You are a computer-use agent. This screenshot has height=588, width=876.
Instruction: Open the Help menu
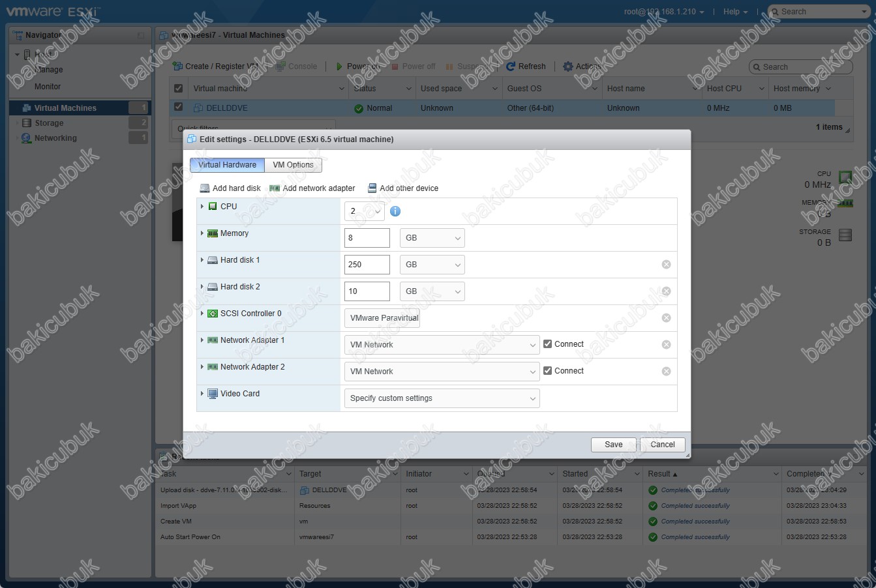coord(735,12)
